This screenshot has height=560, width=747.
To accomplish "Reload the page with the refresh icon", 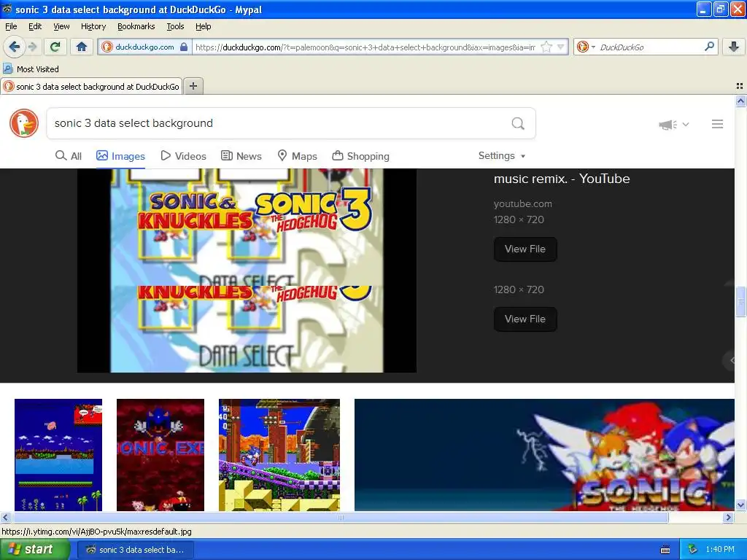I will [x=55, y=47].
